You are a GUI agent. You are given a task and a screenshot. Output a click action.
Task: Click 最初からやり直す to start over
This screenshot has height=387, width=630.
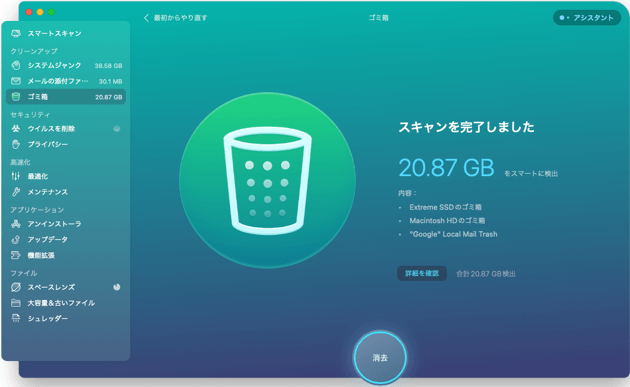[x=180, y=18]
